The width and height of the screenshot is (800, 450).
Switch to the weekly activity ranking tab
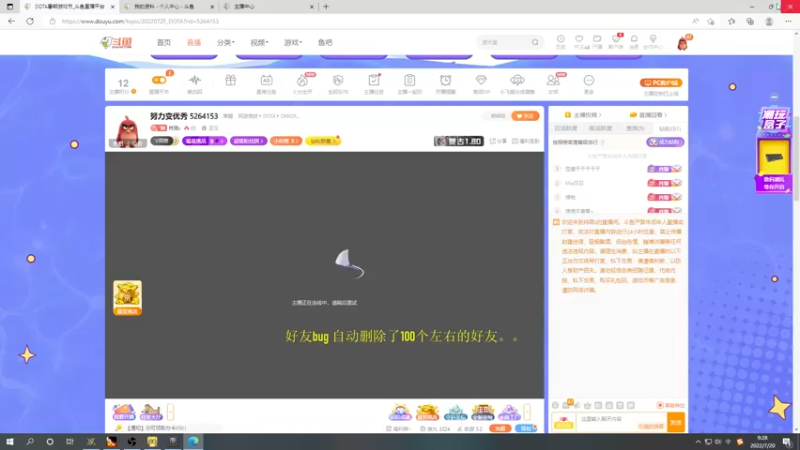click(600, 129)
